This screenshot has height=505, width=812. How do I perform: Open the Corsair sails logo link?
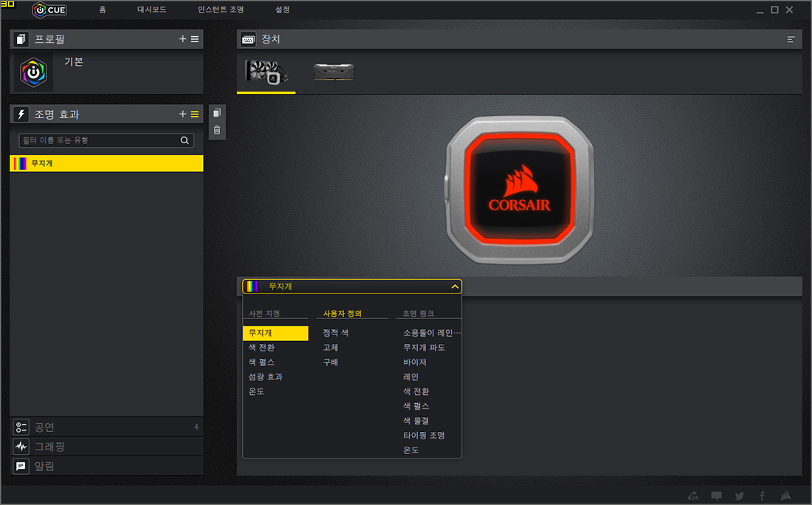click(785, 495)
